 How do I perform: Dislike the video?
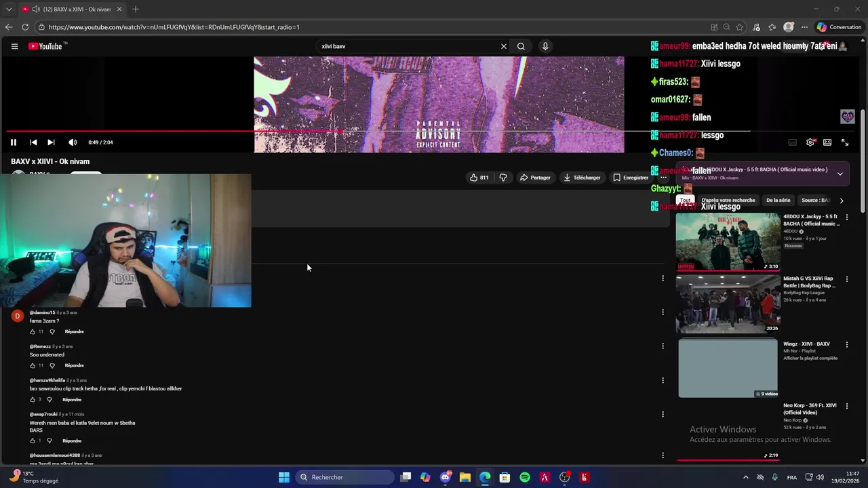coord(503,178)
